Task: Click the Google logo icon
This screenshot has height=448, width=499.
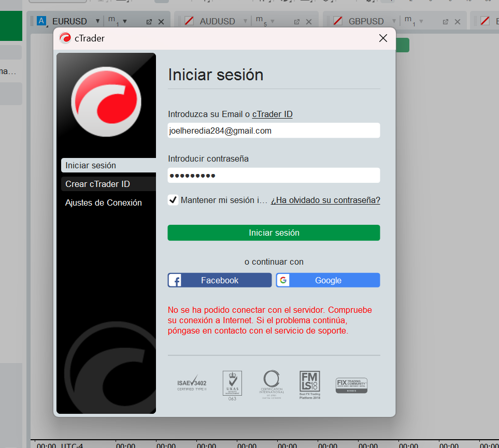Action: point(283,280)
